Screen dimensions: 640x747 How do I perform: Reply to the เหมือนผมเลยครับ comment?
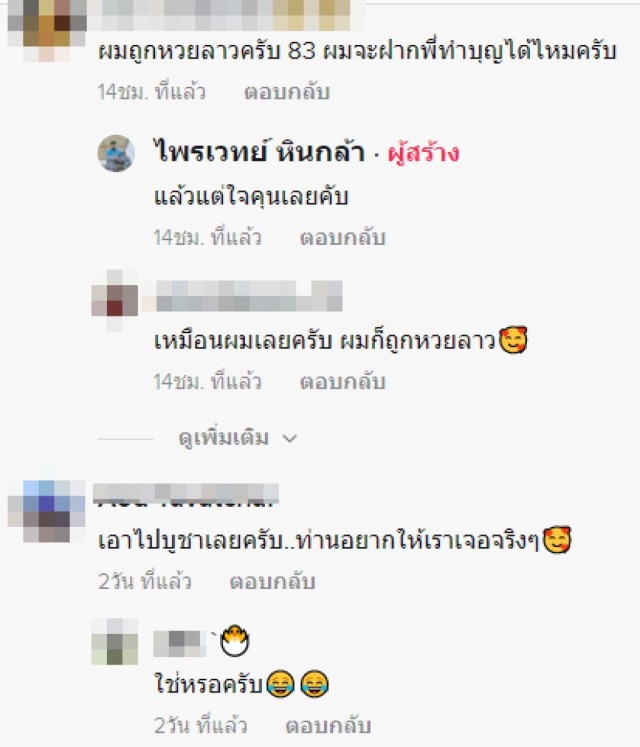point(343,382)
